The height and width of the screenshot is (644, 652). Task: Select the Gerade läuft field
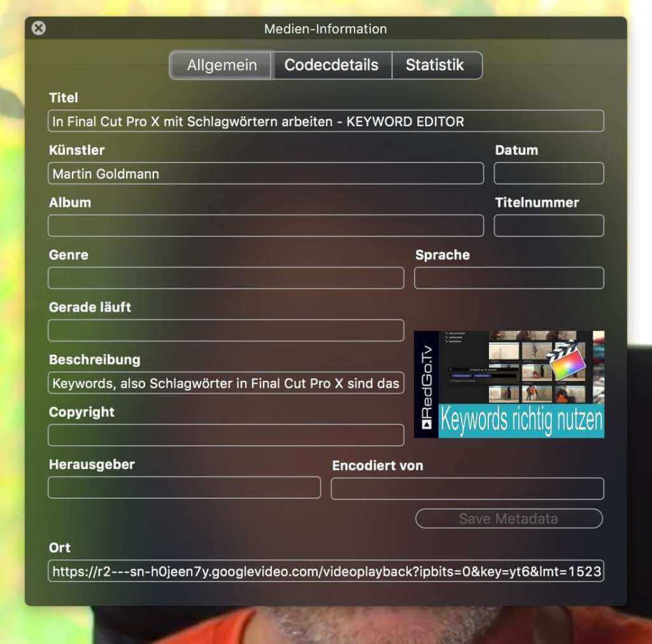click(x=226, y=331)
